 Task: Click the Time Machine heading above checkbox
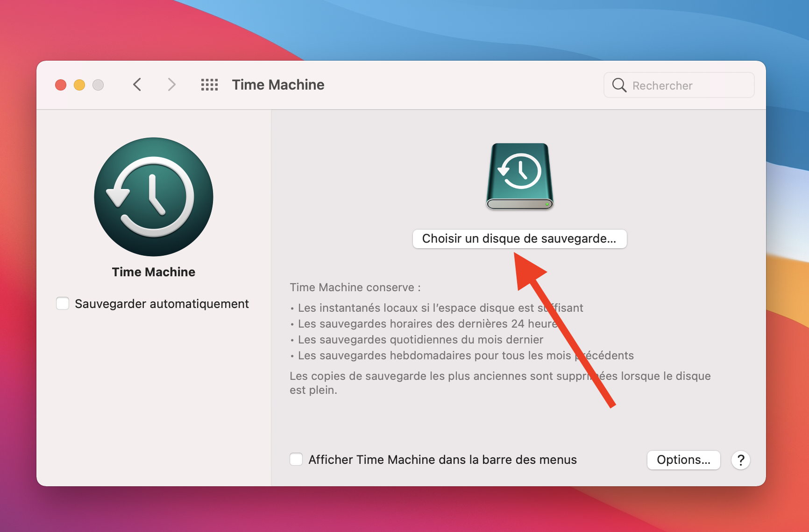point(153,272)
